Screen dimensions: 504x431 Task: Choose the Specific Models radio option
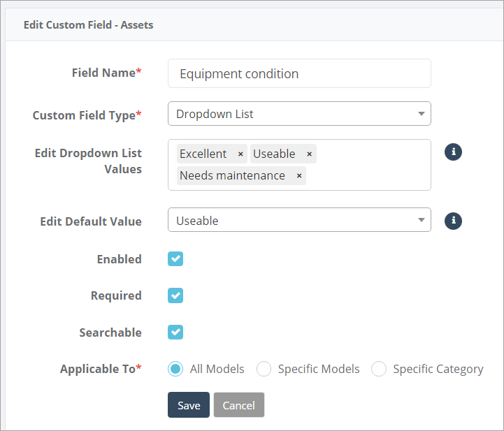pyautogui.click(x=264, y=369)
